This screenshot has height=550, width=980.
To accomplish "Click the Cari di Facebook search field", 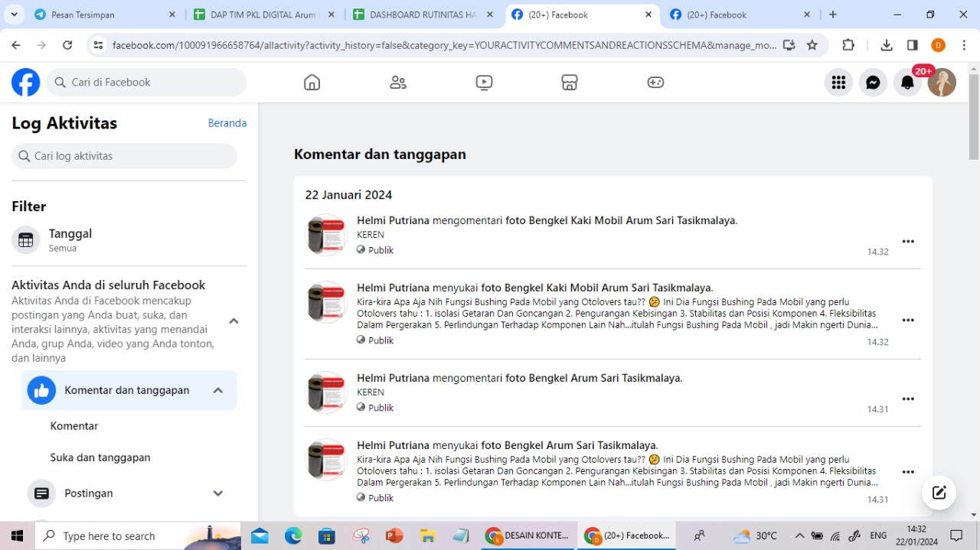I will 146,83.
